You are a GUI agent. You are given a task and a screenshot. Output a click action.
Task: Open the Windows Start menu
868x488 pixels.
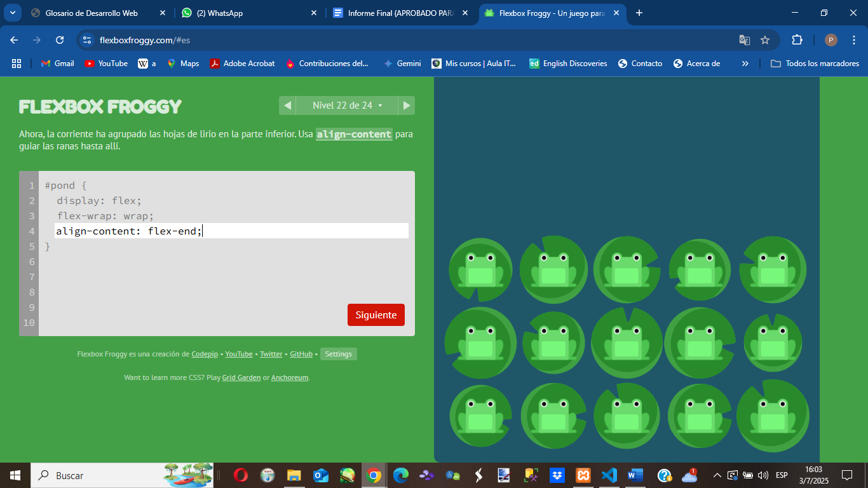point(15,475)
